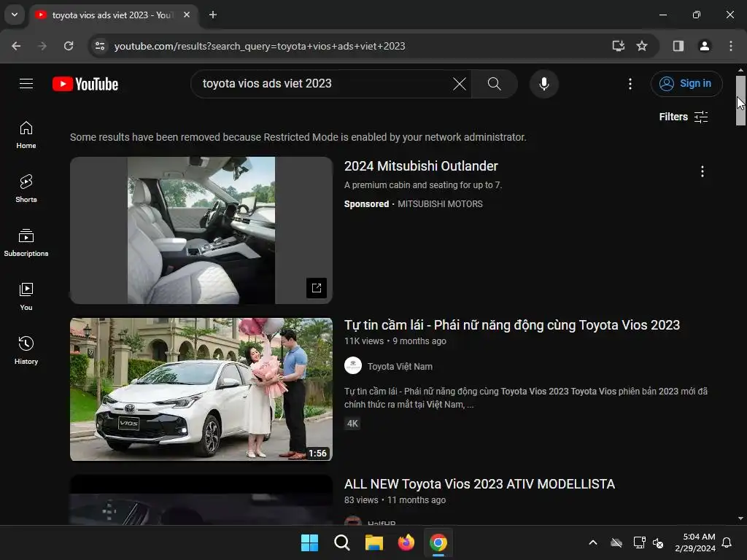Open the Chrome three-dot menu

(x=730, y=46)
